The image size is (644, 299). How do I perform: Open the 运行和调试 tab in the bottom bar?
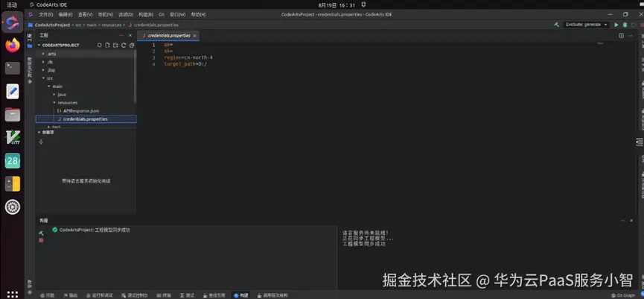pos(100,295)
